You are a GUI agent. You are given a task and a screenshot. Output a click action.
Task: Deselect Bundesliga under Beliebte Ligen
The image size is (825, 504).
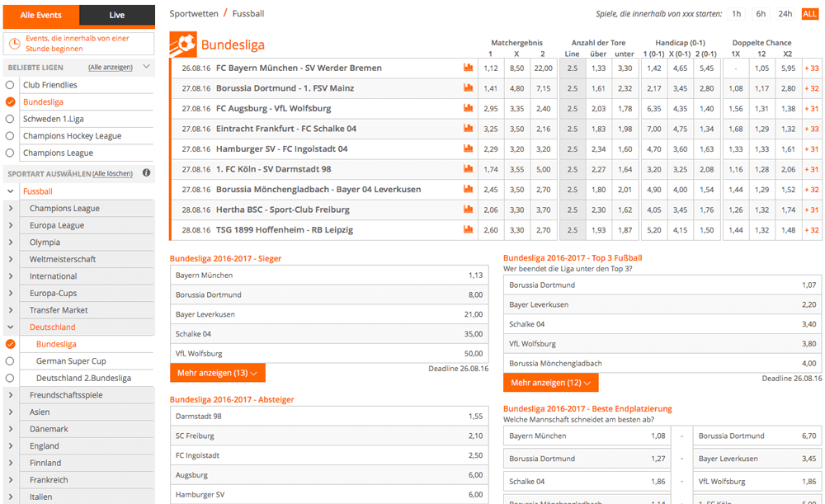point(10,102)
